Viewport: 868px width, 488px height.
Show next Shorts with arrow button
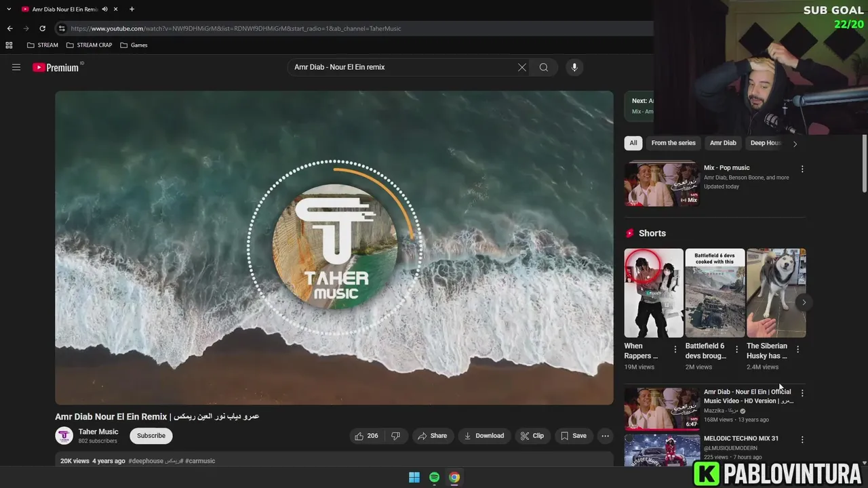[x=804, y=302]
